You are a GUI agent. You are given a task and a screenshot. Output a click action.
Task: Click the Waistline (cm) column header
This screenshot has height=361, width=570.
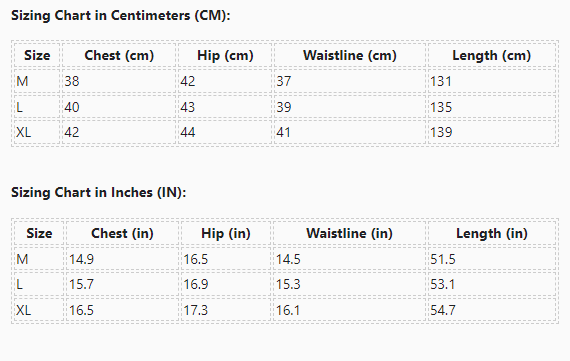(350, 55)
